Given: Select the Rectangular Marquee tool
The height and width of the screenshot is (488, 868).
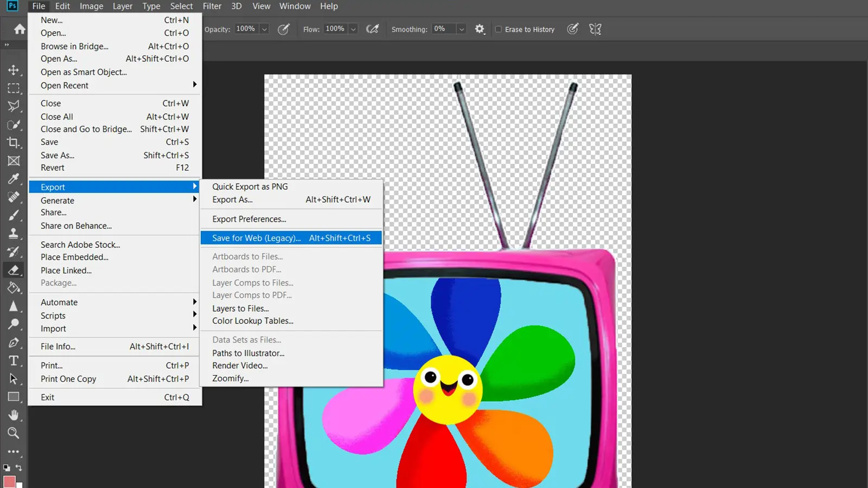Looking at the screenshot, I should point(14,88).
